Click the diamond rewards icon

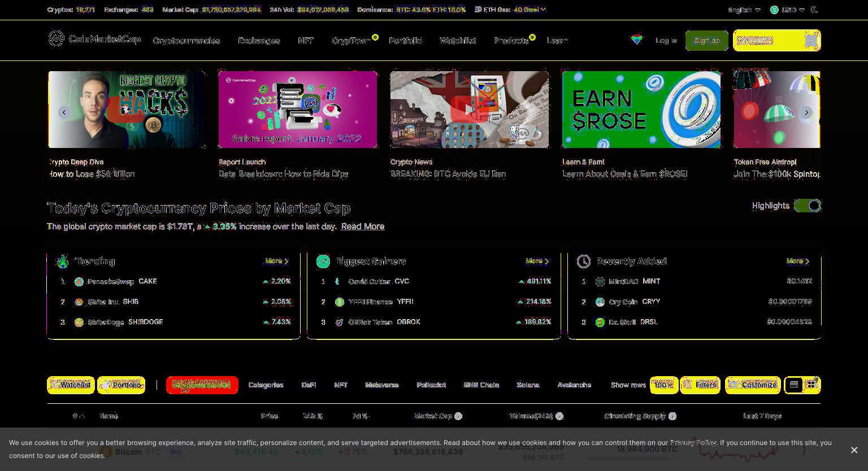pos(637,40)
